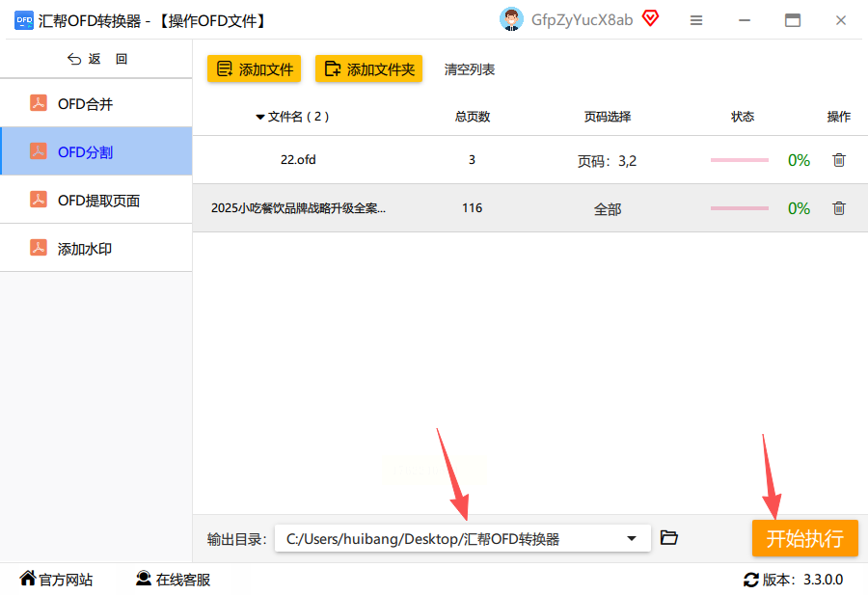This screenshot has height=595, width=868.
Task: Click the 操作 column header
Action: click(x=839, y=117)
